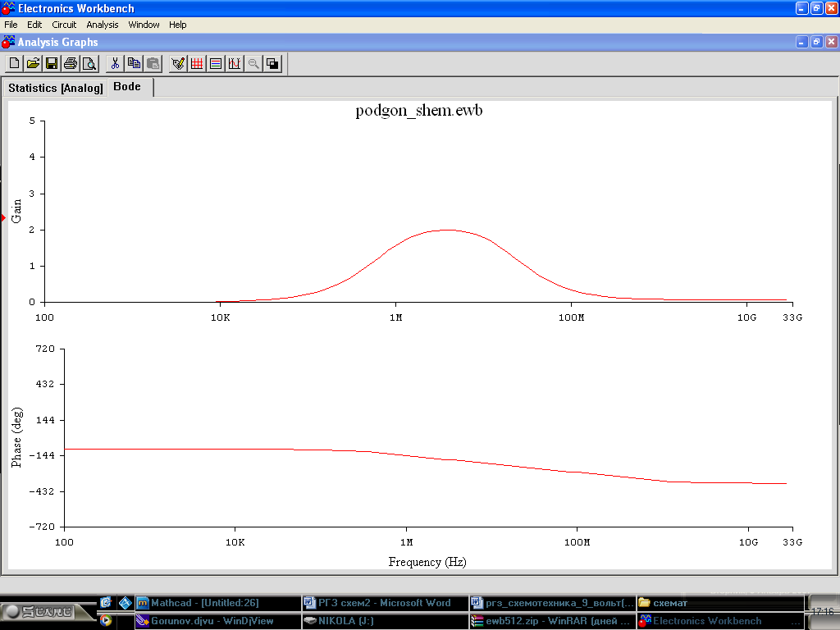The image size is (840, 630).
Task: Click the Phase (deg) axis label
Action: [16, 438]
